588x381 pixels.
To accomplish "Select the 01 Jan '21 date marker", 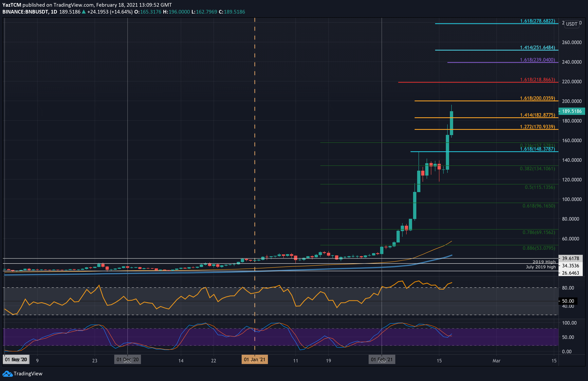I will coord(255,360).
